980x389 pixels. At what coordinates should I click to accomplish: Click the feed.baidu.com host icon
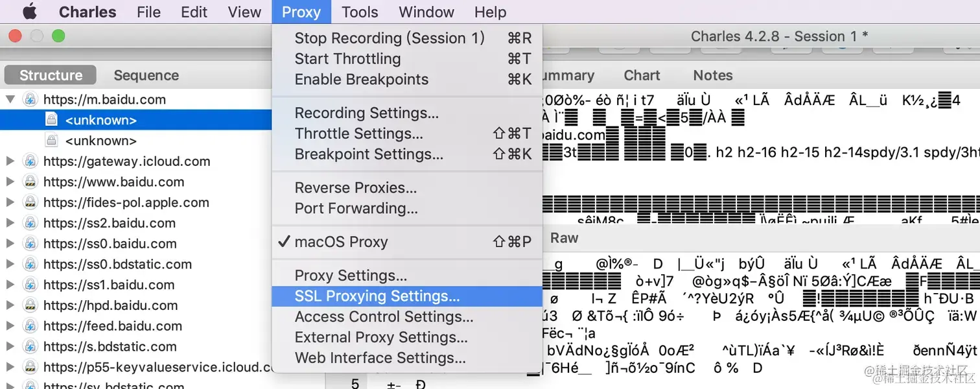coord(30,326)
